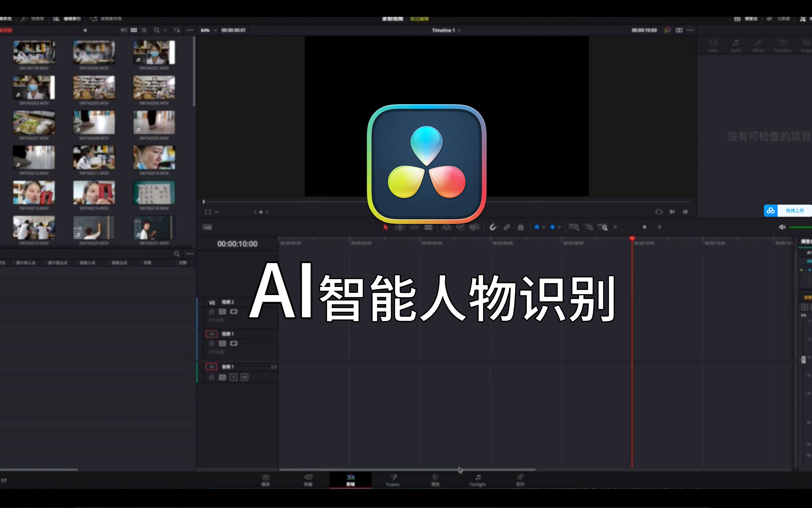Viewport: 812px width, 508px height.
Task: Adjust the thumbnail size slider in media pool
Action: pyautogui.click(x=85, y=30)
